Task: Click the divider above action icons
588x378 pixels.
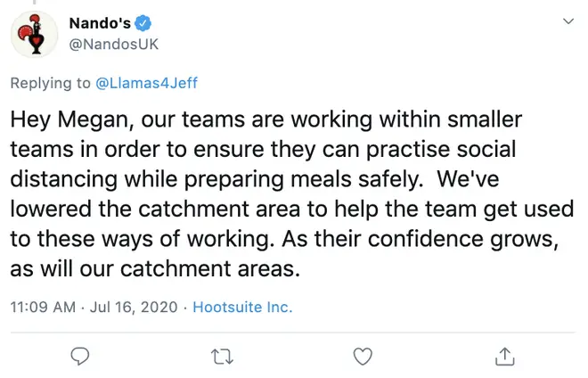Action: coord(293,333)
